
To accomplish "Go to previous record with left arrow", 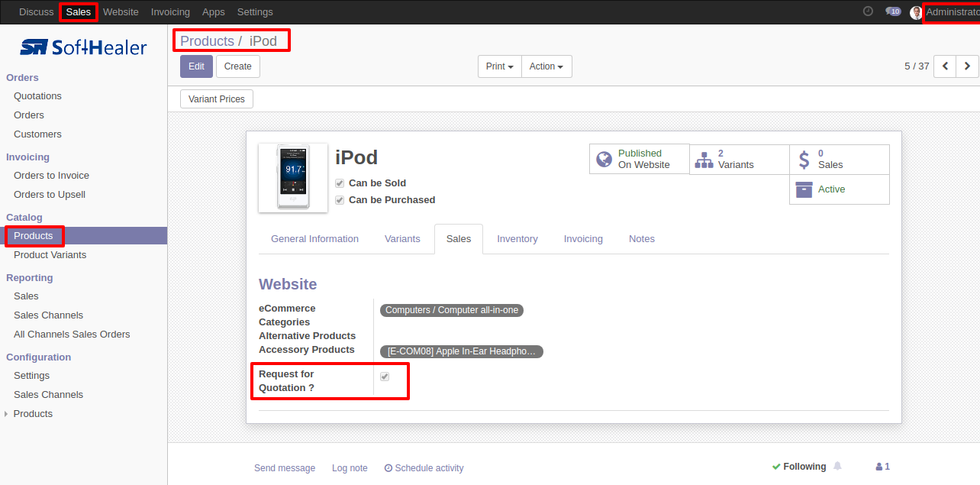I will (945, 66).
